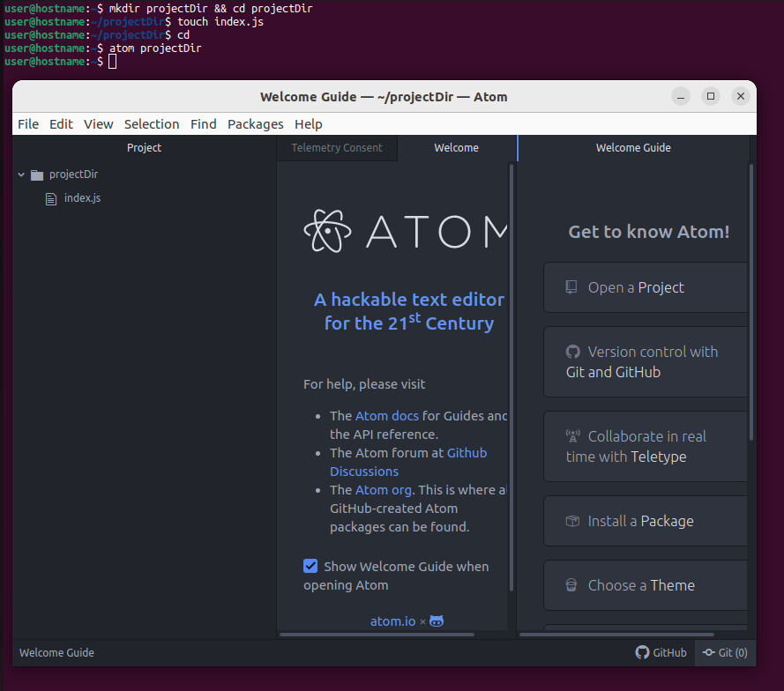Select the index.js file icon in the tree
The height and width of the screenshot is (691, 784).
[x=50, y=197]
